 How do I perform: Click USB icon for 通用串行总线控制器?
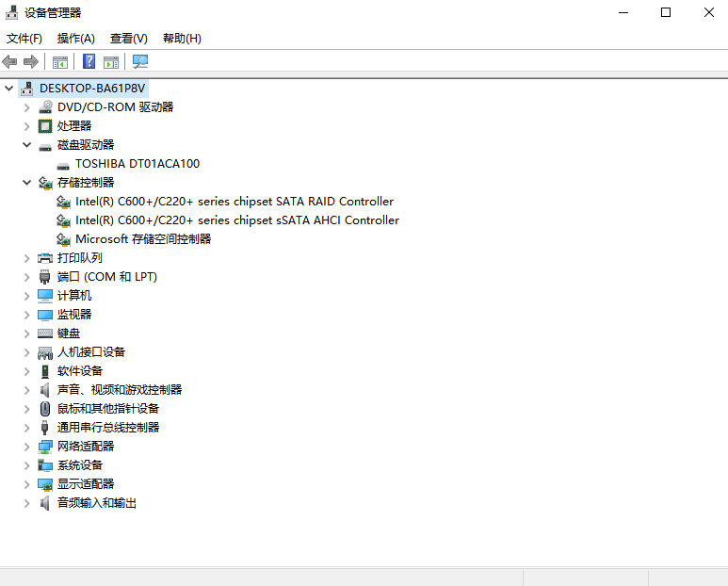point(44,428)
